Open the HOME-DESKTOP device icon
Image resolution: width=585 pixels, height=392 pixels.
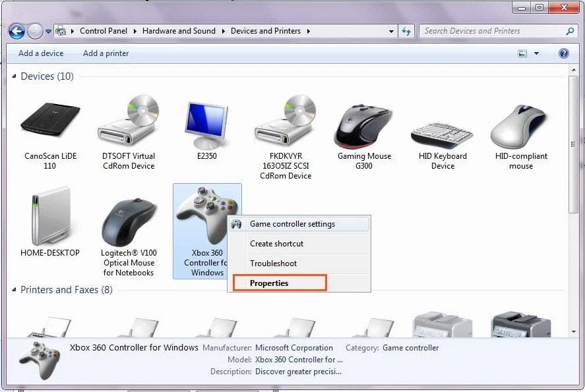point(49,214)
